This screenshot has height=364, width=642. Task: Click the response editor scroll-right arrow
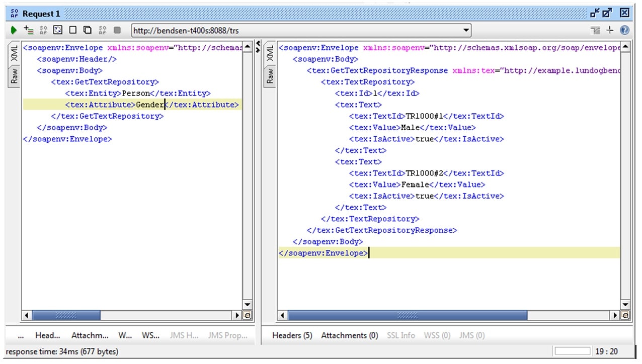tap(615, 316)
